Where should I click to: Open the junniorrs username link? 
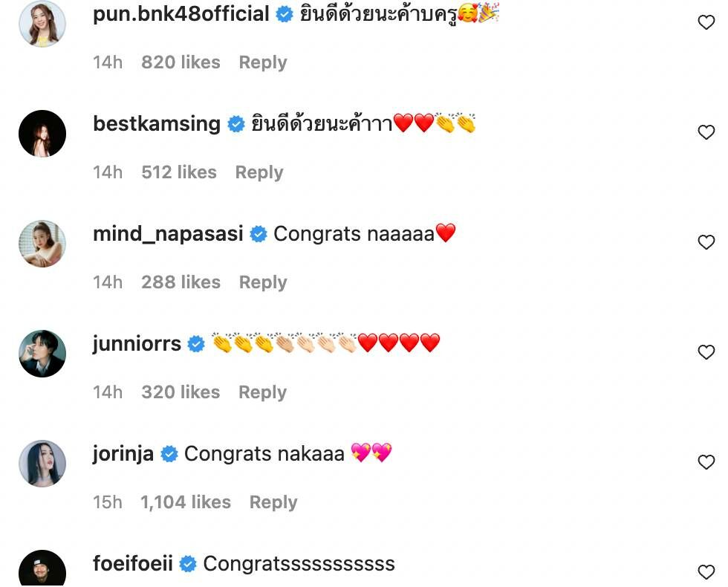[137, 344]
